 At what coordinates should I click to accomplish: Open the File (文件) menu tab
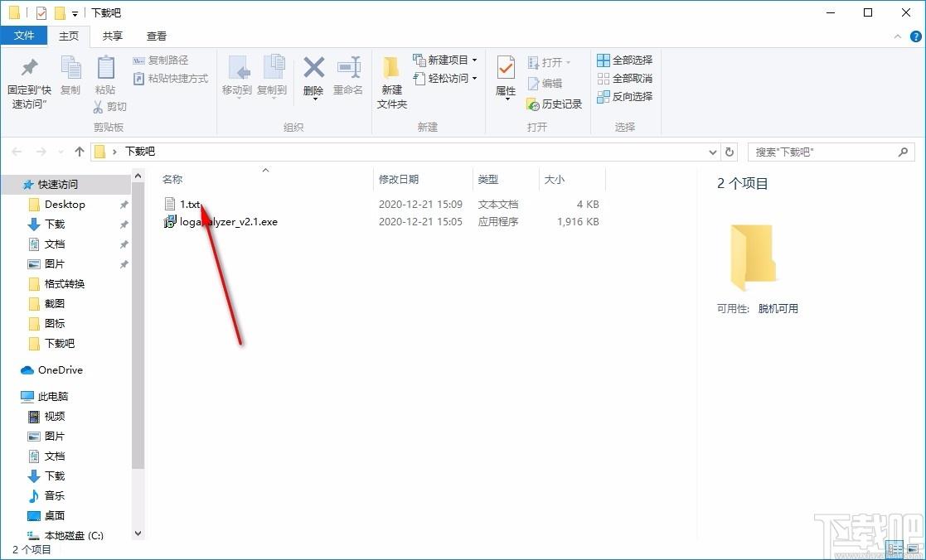coord(23,36)
